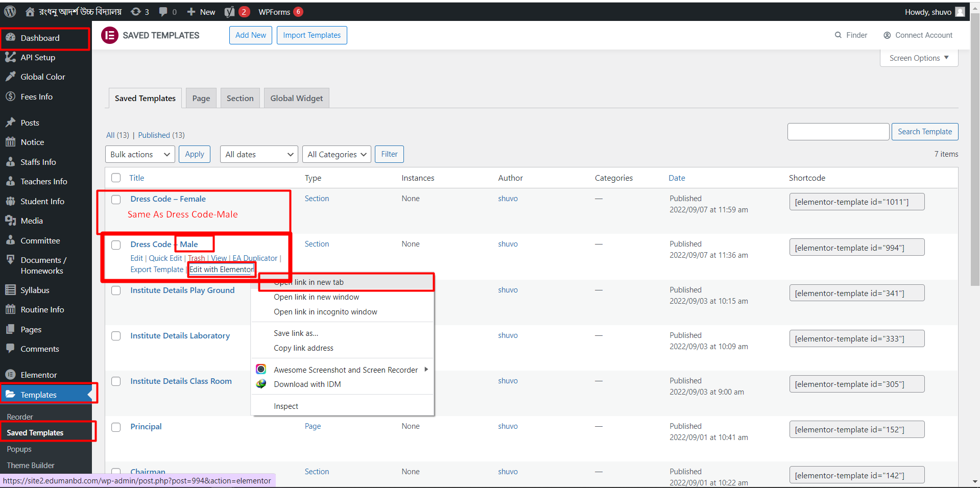Click the Connect Account user icon
980x488 pixels.
pos(887,35)
